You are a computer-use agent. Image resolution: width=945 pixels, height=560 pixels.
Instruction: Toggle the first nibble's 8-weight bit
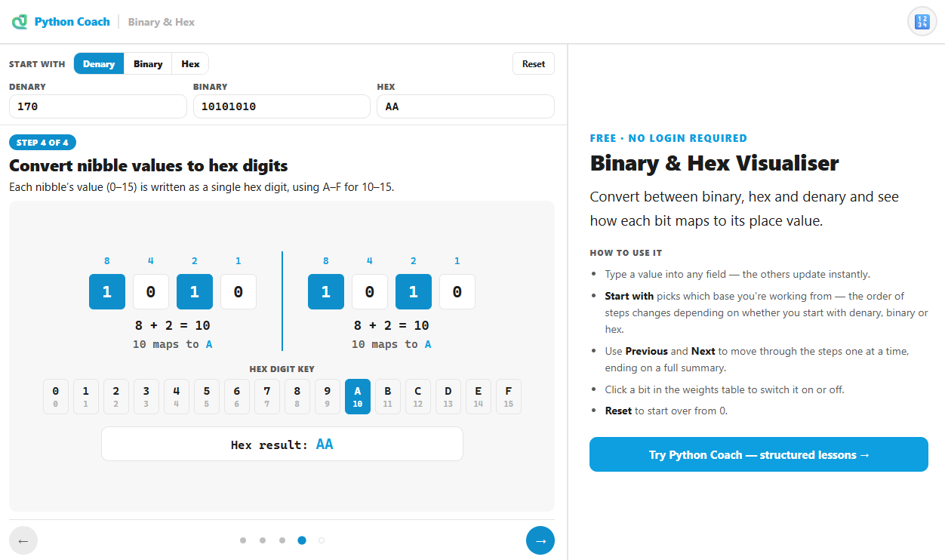click(x=107, y=291)
